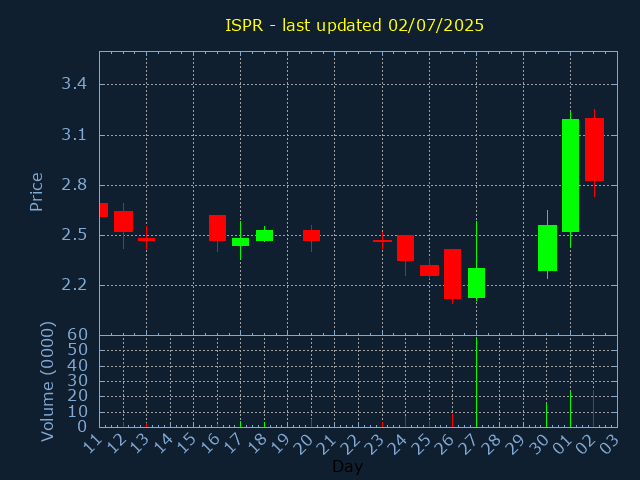Click the day 16 axis label

[211, 443]
